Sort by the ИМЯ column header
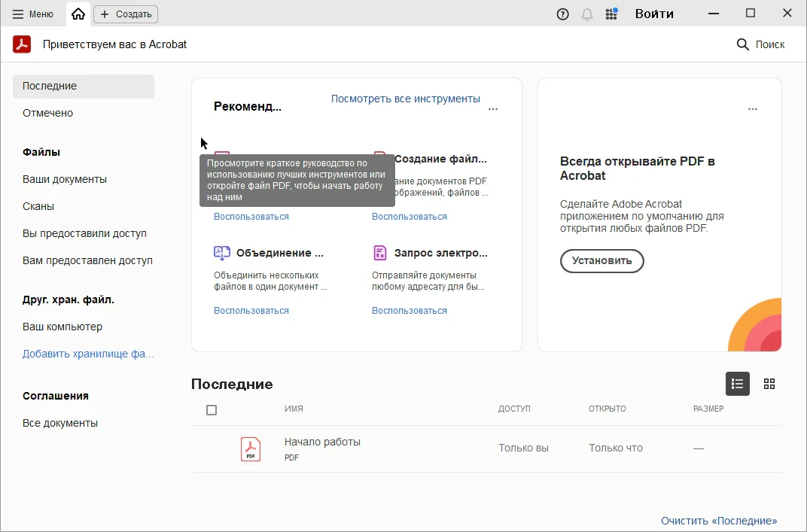Screen dimensions: 807x532 click(294, 409)
